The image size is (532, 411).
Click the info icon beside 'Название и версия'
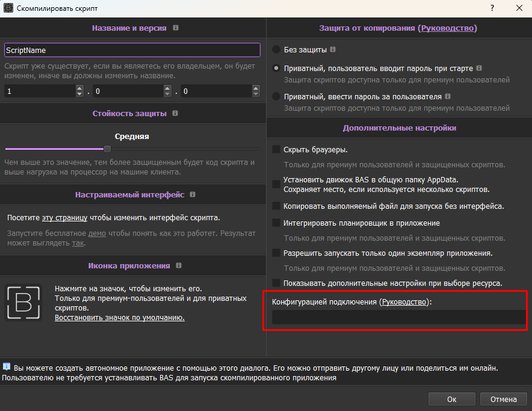[176, 28]
